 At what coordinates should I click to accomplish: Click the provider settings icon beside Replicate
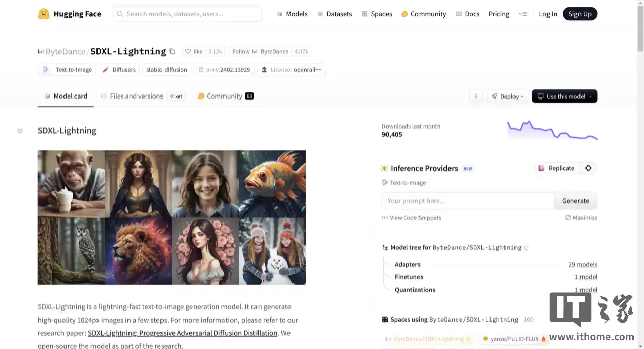click(588, 168)
